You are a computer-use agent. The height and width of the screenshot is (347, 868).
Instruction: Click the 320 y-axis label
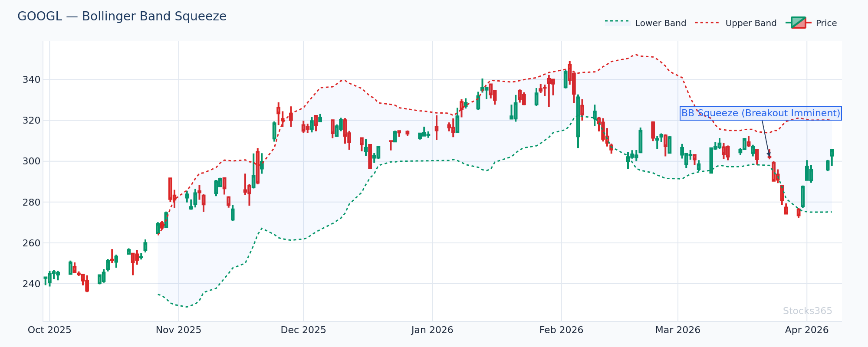(x=31, y=121)
